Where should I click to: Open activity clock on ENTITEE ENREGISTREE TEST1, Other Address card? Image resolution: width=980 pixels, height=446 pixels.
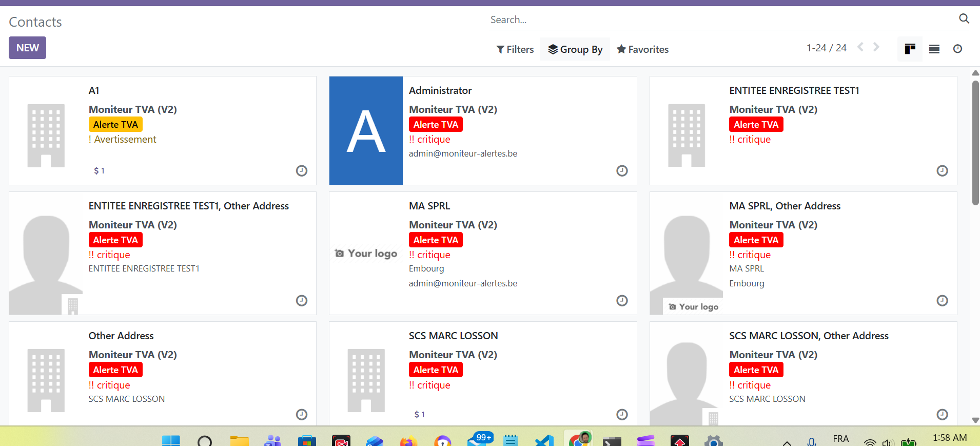[x=302, y=301]
